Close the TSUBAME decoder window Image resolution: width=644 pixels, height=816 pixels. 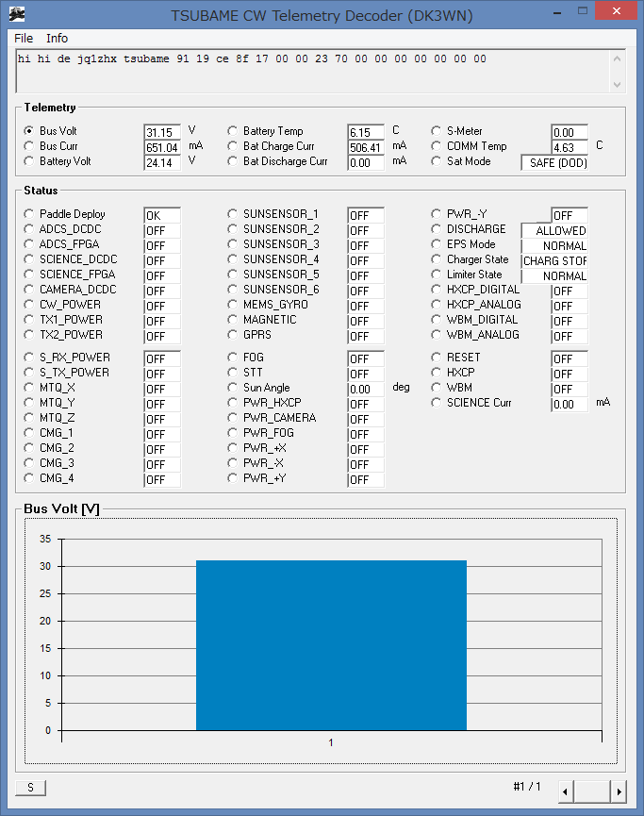[x=617, y=11]
